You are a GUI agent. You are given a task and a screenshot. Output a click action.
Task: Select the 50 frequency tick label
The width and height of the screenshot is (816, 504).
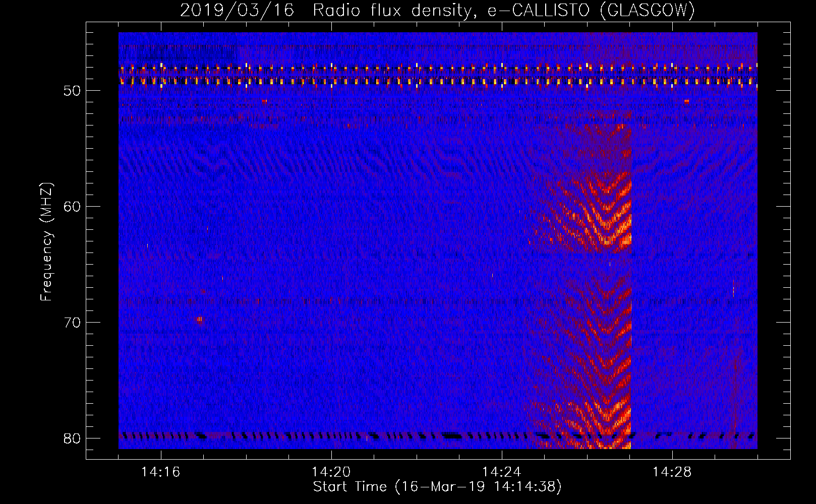pos(72,91)
